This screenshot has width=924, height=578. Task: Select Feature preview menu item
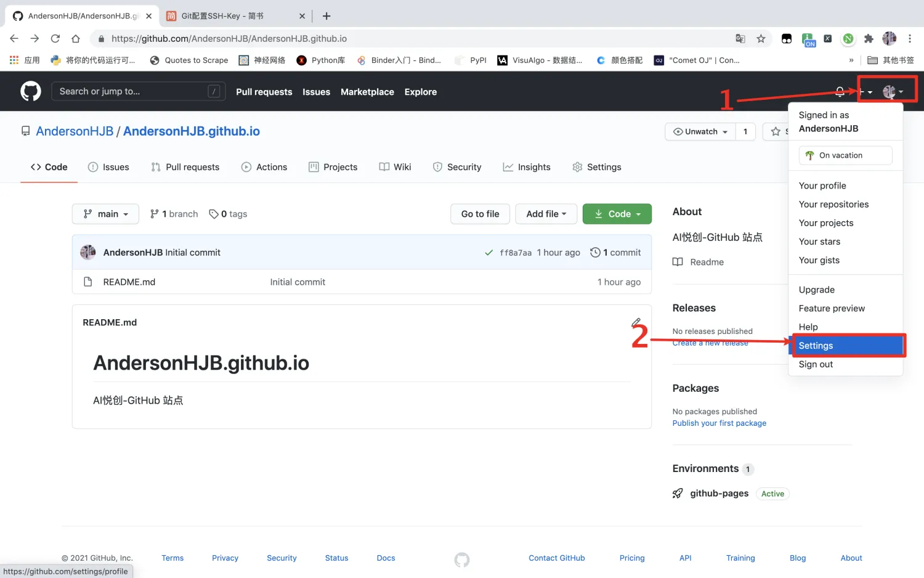point(846,308)
